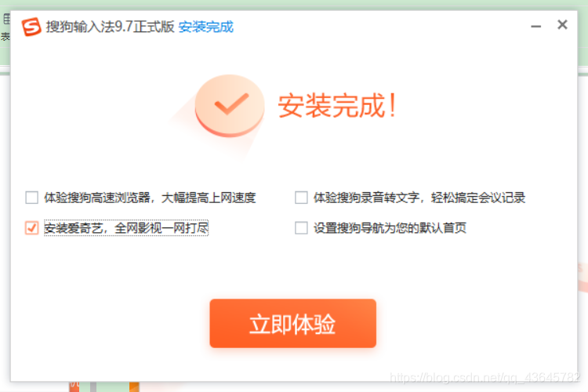Uncheck the install iQiyi checkbox
Screen dimensions: 588x392
pos(32,227)
